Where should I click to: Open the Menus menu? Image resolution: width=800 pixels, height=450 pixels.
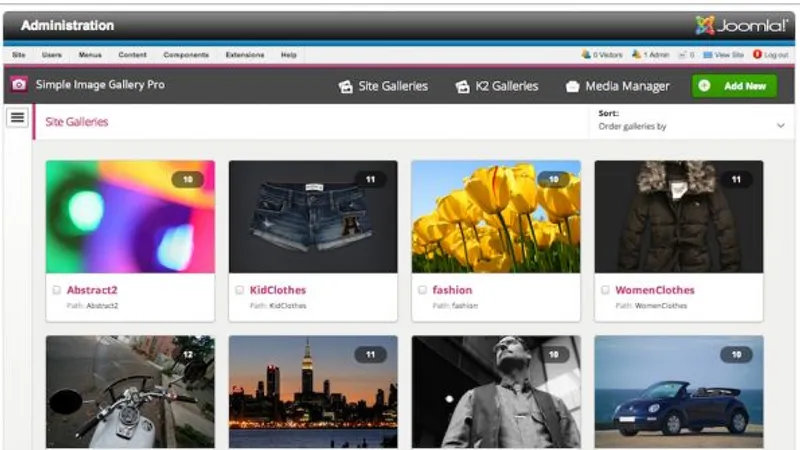click(90, 55)
